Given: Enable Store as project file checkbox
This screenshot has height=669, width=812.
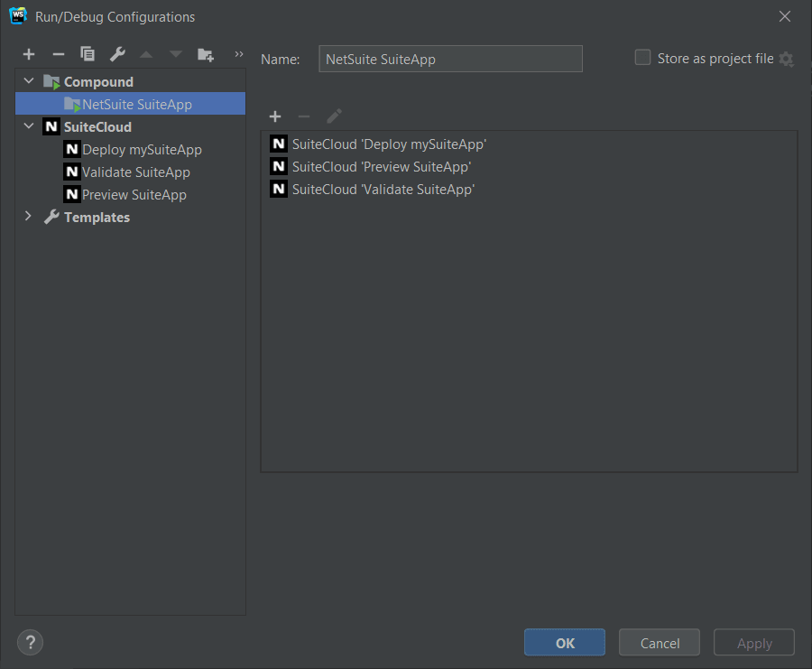Looking at the screenshot, I should (x=642, y=58).
